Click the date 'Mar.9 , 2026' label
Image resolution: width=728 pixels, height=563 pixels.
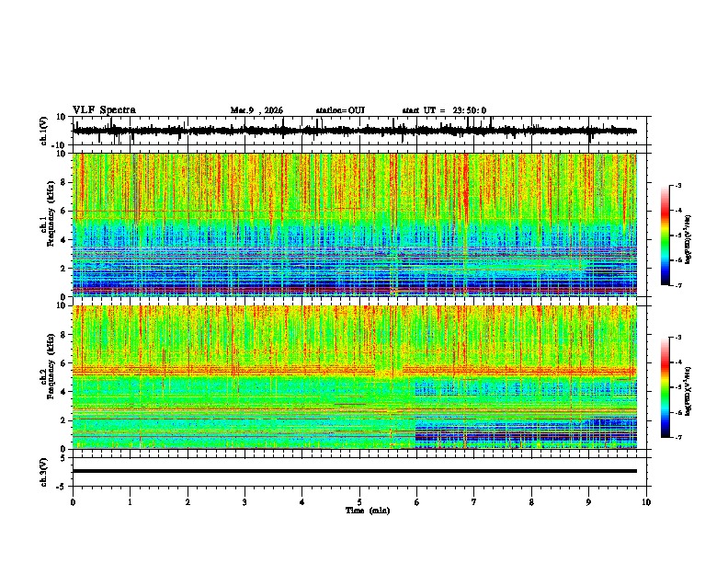click(256, 110)
